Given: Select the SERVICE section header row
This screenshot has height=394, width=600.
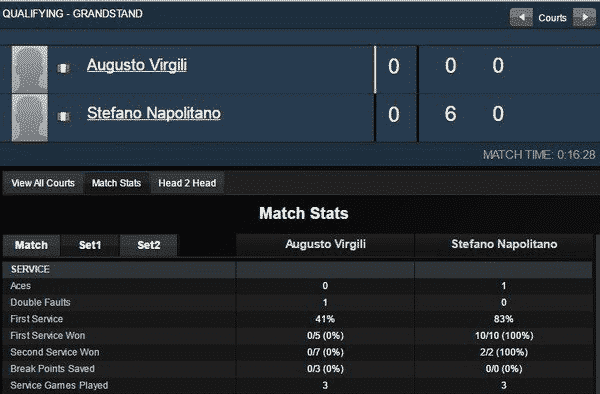Looking at the screenshot, I should tap(298, 270).
